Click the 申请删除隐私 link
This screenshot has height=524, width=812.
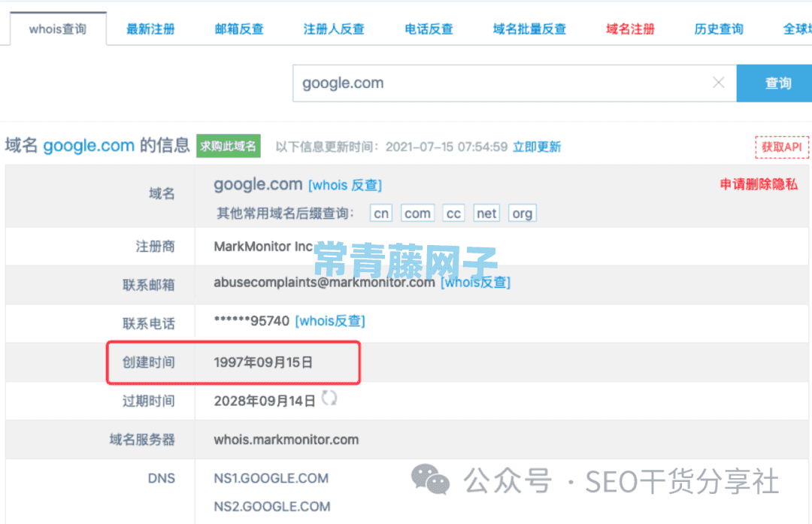coord(759,184)
